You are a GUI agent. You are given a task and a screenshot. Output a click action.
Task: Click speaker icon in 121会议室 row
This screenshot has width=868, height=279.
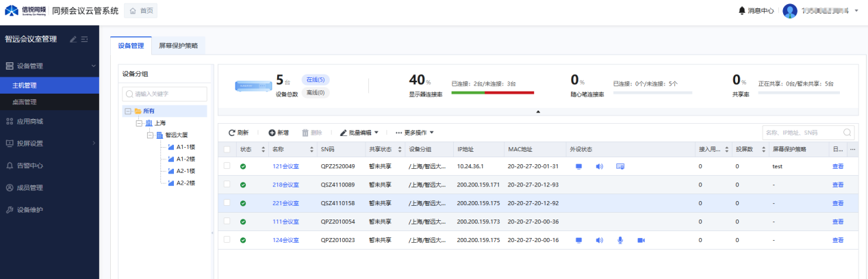pos(599,166)
